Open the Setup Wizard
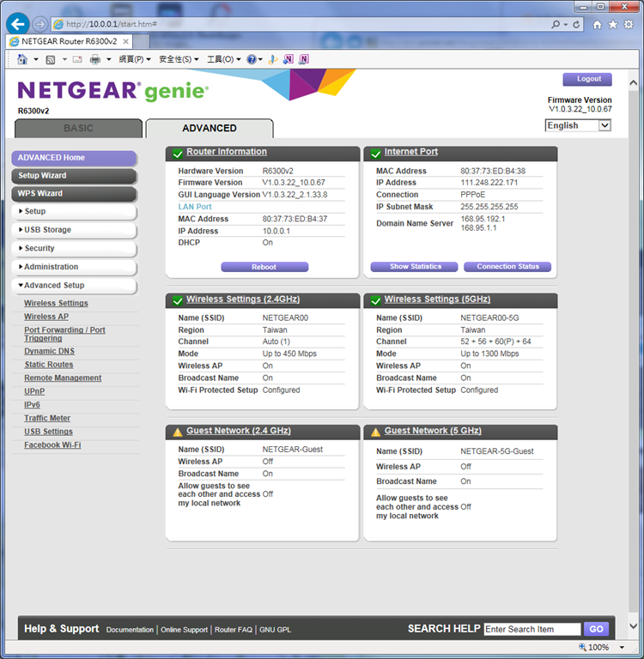 (x=74, y=176)
